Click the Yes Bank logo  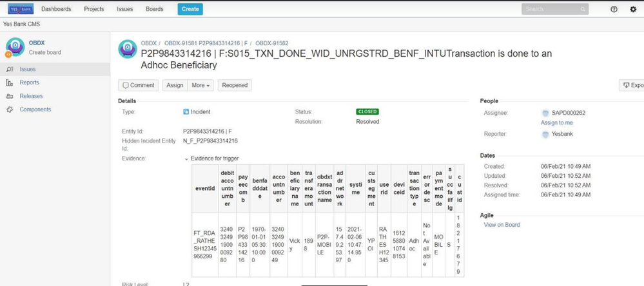point(21,8)
